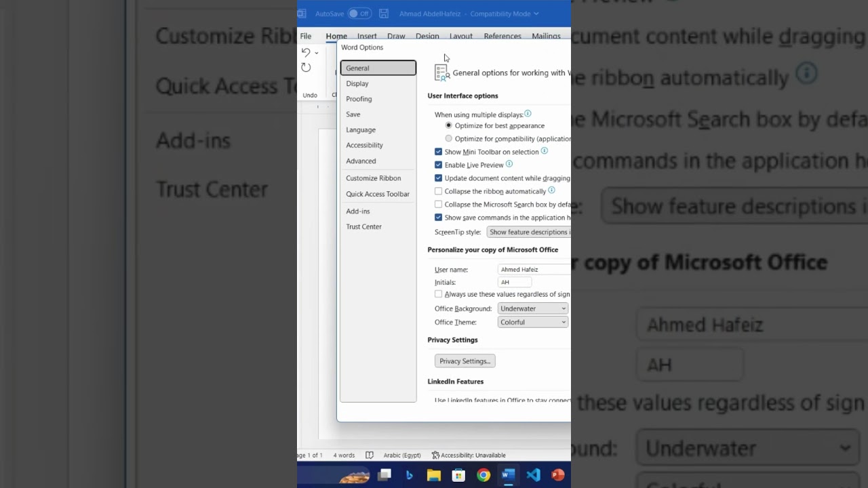Screen dimensions: 868x488
Task: Click the Save disk icon in title bar
Action: 384,14
